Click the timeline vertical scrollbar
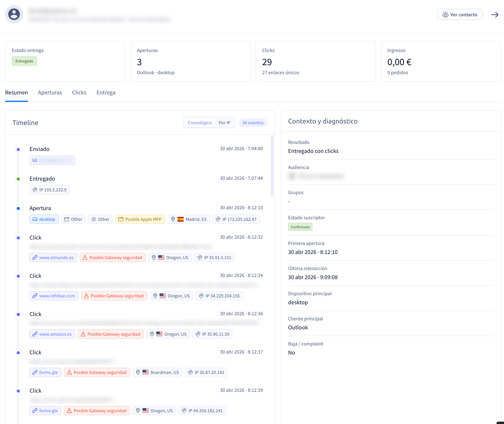 click(272, 166)
